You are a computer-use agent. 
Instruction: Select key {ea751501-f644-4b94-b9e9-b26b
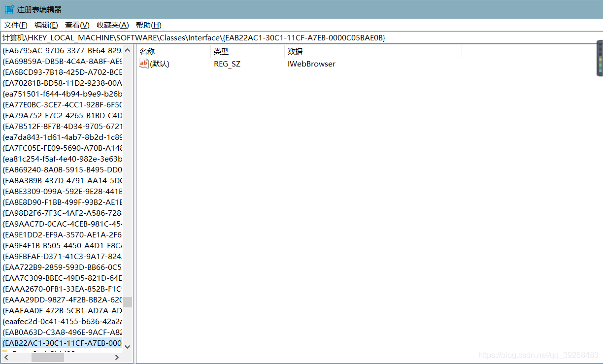pyautogui.click(x=62, y=94)
